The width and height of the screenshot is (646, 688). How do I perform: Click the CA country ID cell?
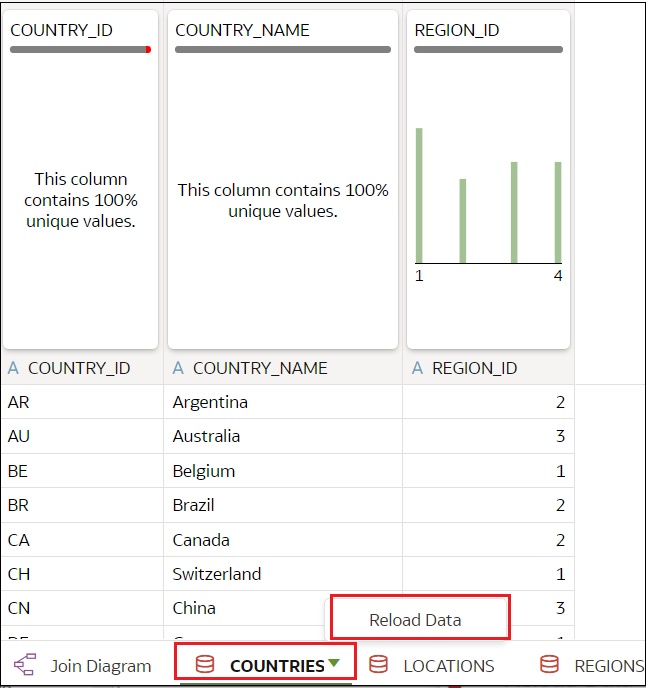tap(82, 540)
